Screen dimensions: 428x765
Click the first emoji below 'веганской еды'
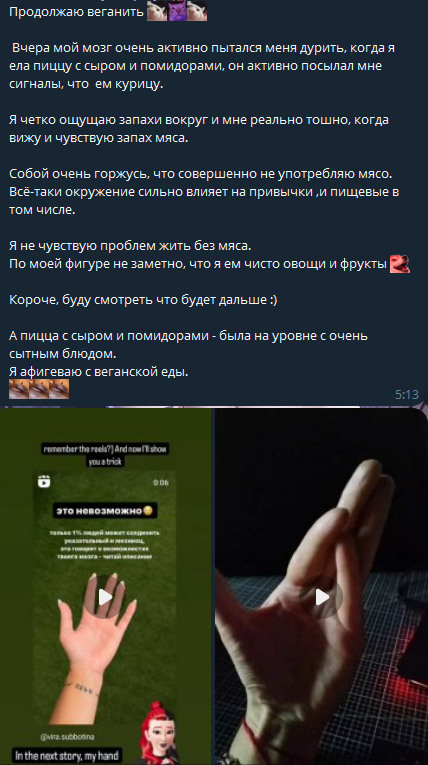19,389
